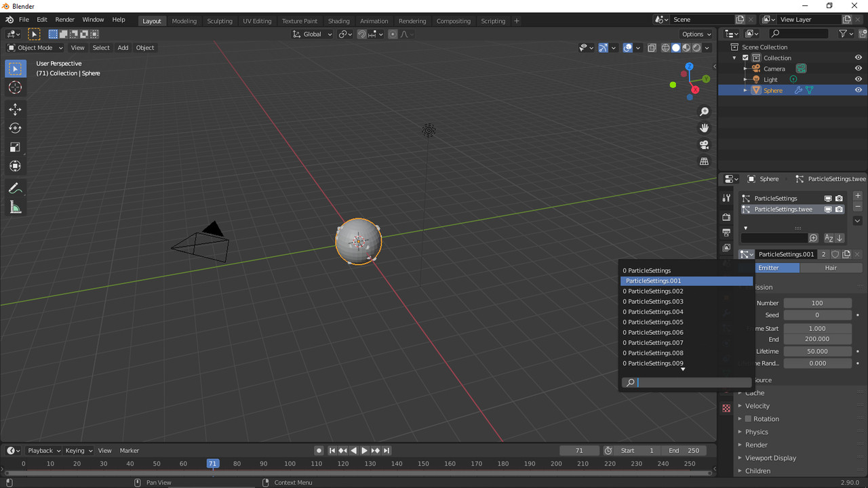Expand the Physics panel
The image size is (868, 488).
[x=756, y=432]
